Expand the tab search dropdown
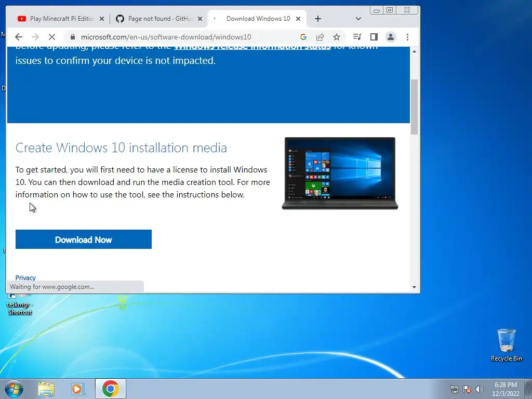532x399 pixels. [358, 19]
